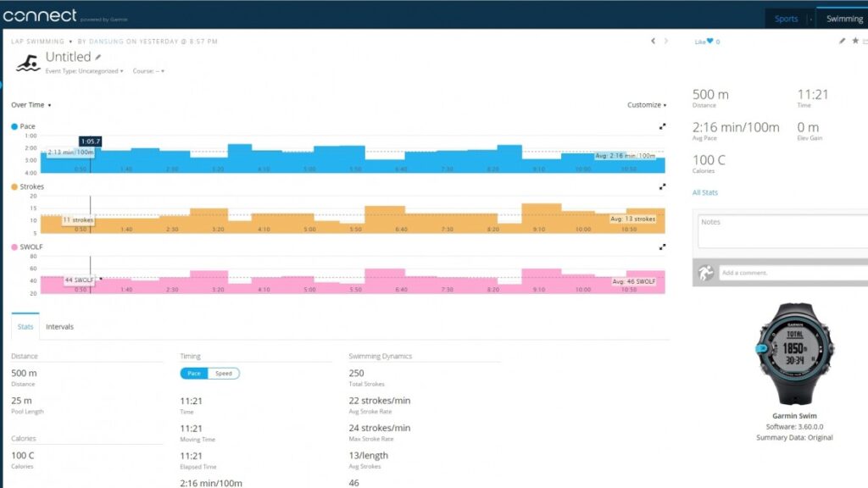Screen dimensions: 868x488
Task: Open the Event Type Uncategorized dropdown
Action: [x=84, y=71]
